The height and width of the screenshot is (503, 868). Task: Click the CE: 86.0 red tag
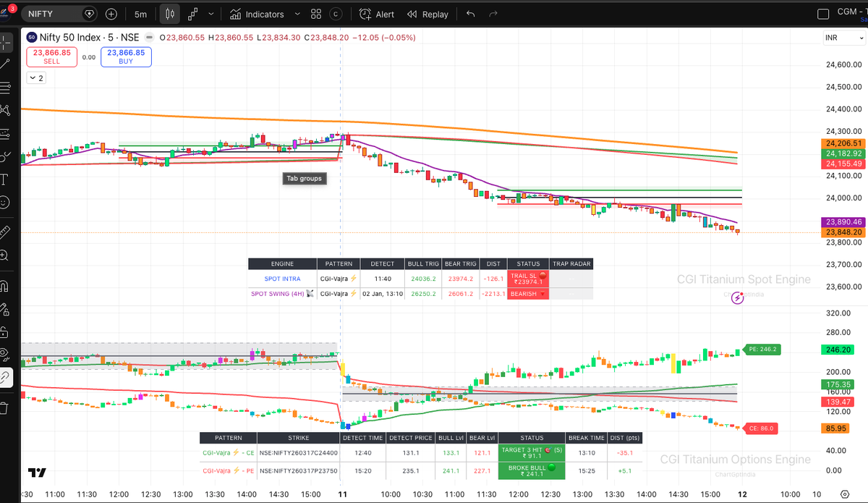point(761,428)
